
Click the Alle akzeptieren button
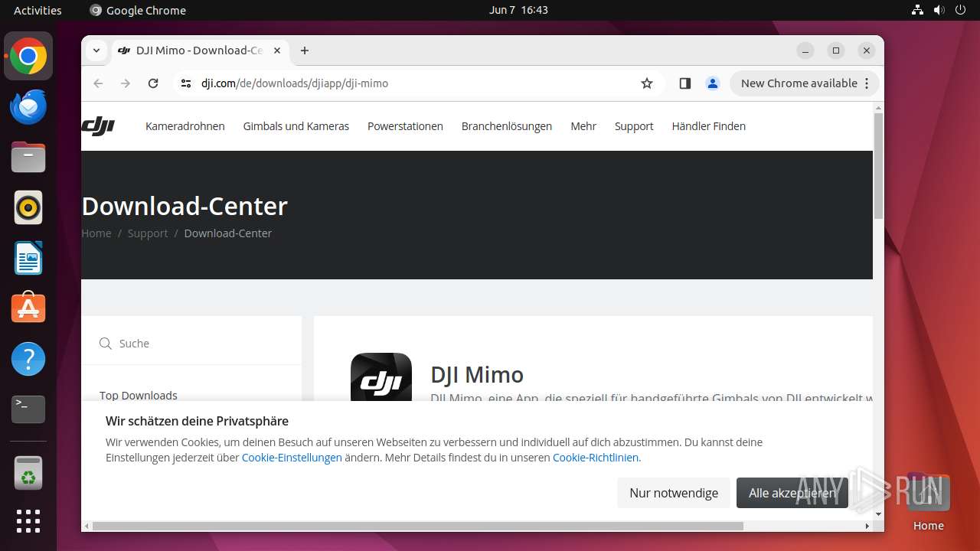tap(792, 493)
